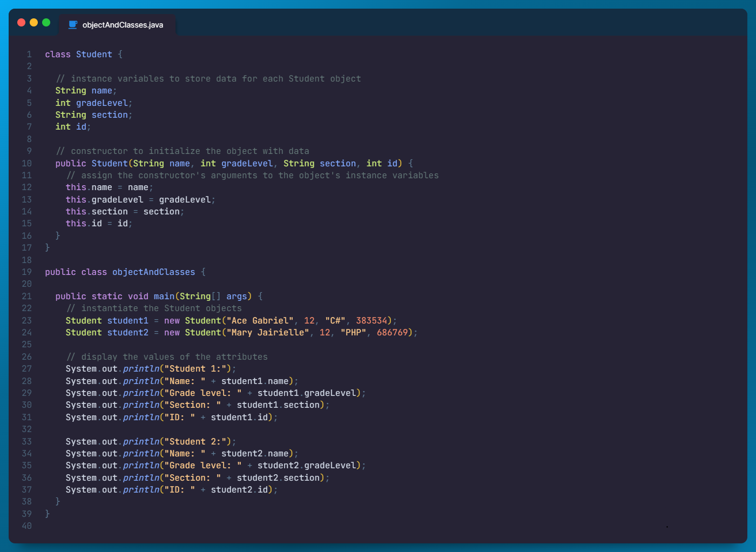
Task: Click line number 19 in the gutter
Action: [x=27, y=272]
